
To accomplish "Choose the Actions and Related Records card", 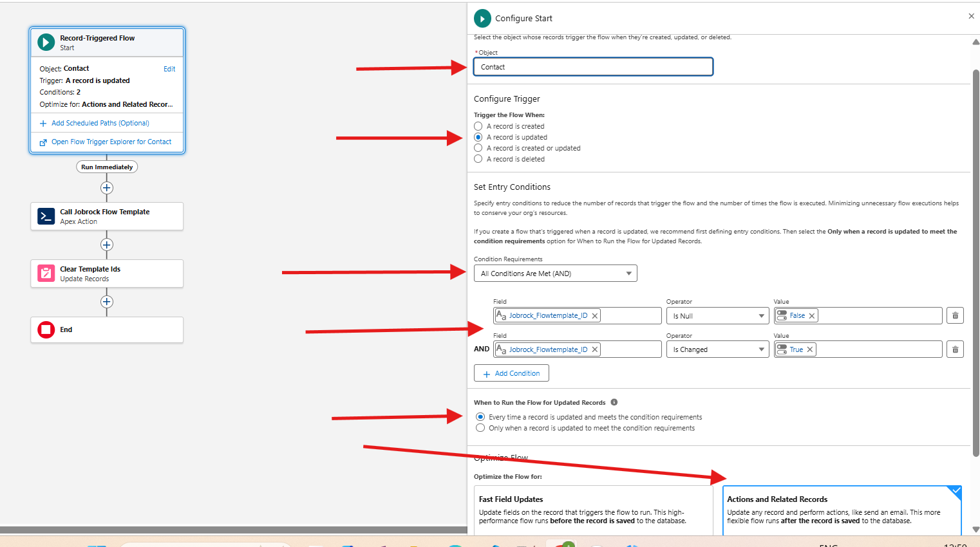I will 842,510.
